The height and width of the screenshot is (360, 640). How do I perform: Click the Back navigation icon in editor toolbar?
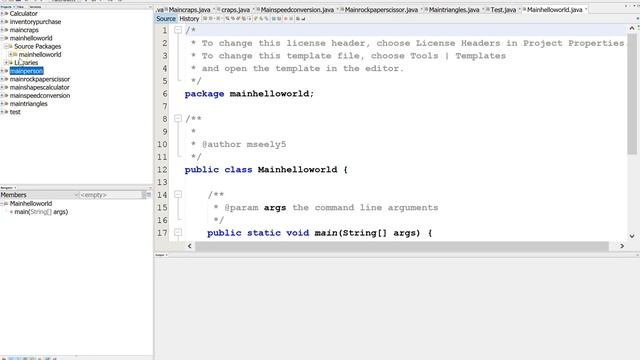[x=211, y=18]
